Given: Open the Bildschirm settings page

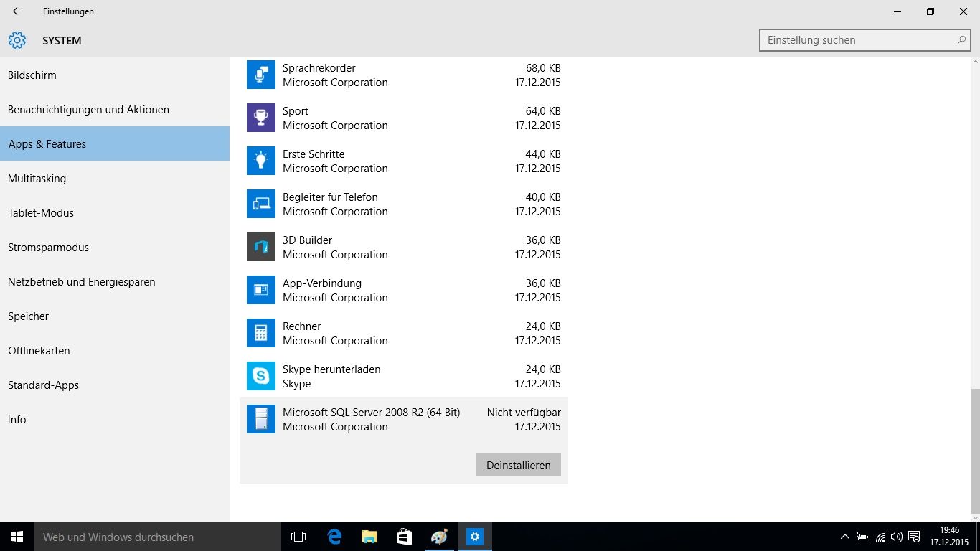Looking at the screenshot, I should pyautogui.click(x=115, y=75).
